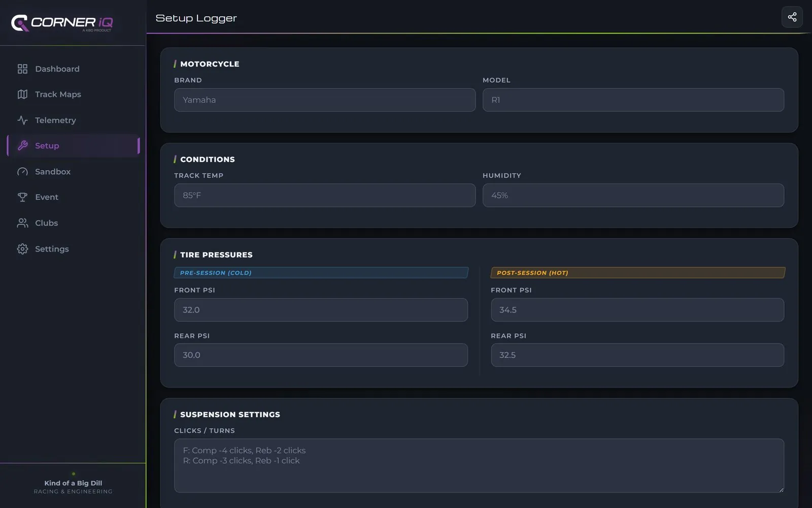The image size is (812, 508).
Task: Click the "TIRE PRESSURES" section heading
Action: pos(216,255)
